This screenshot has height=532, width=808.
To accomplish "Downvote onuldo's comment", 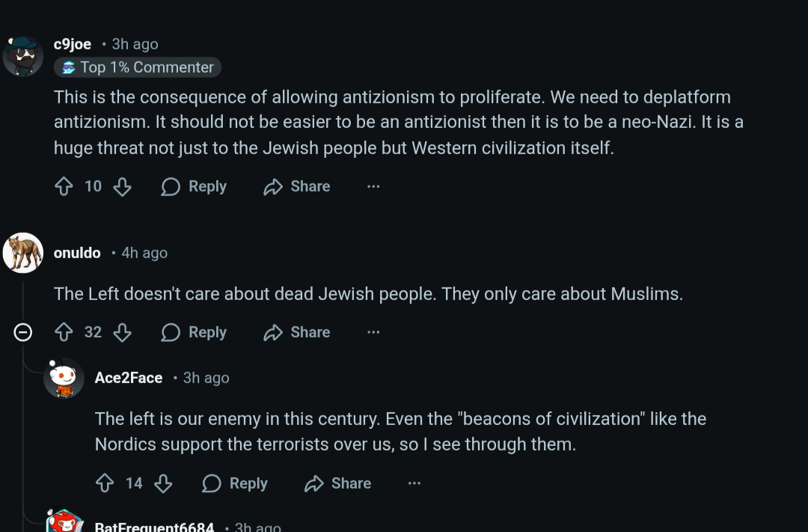I will 122,332.
